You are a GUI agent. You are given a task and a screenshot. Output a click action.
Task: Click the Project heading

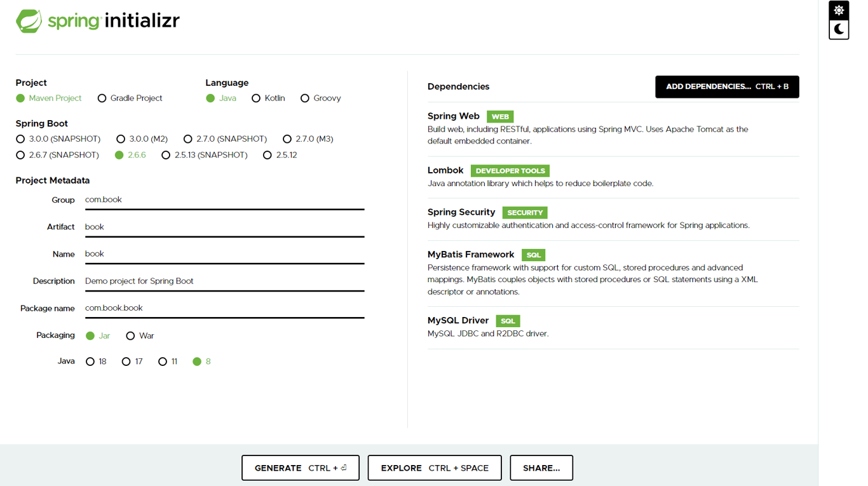(x=31, y=83)
